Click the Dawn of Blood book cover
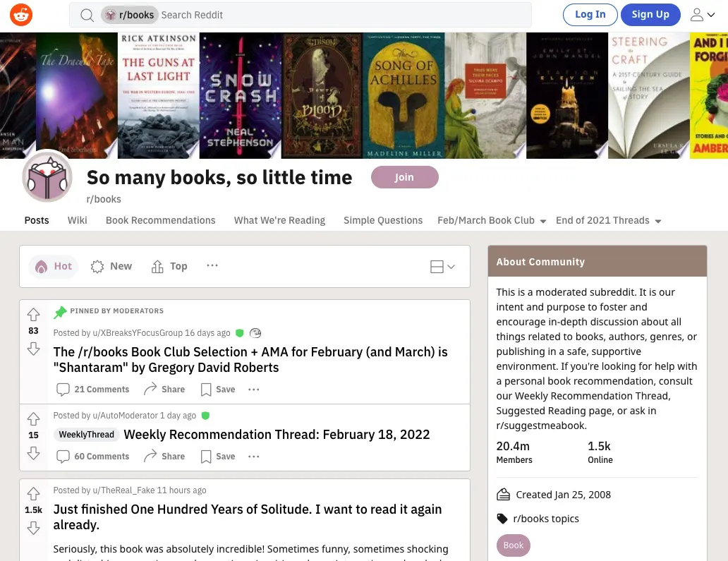Screen dimensions: 728x561 click(322, 96)
